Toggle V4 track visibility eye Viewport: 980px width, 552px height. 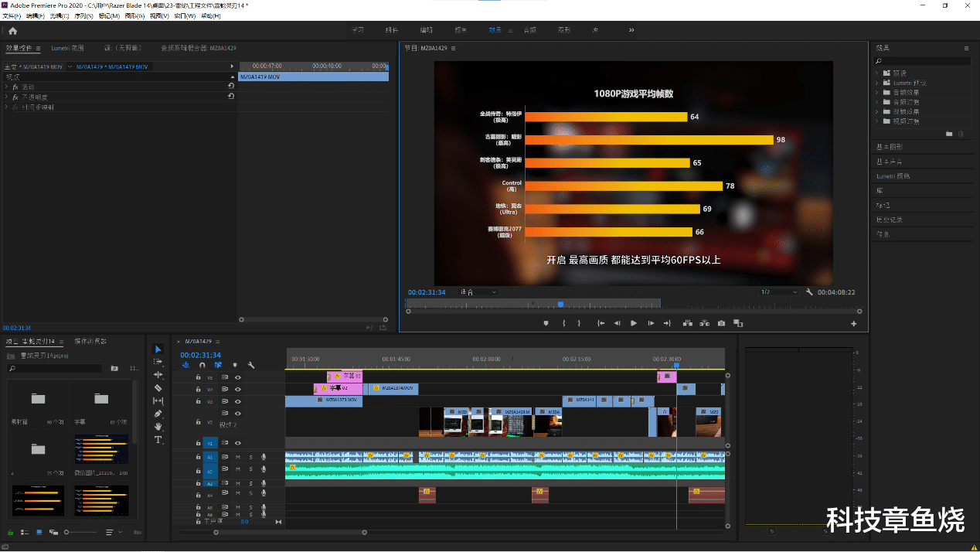click(238, 390)
